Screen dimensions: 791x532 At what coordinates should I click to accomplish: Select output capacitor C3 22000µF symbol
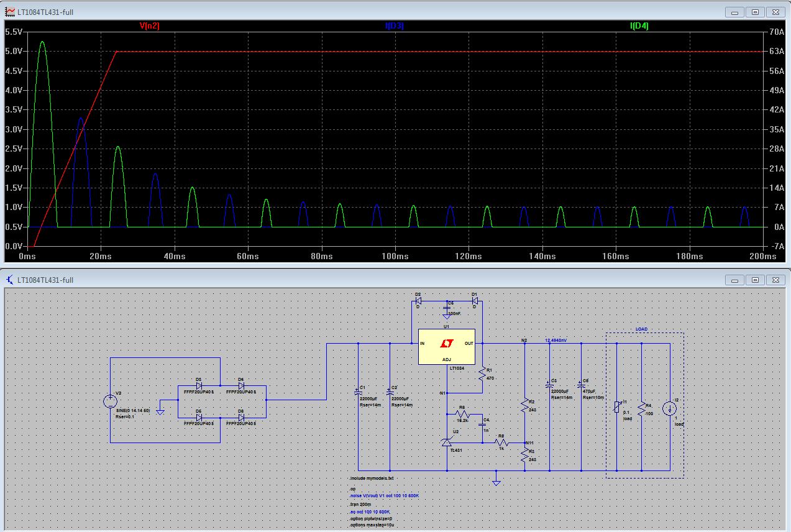pos(549,385)
